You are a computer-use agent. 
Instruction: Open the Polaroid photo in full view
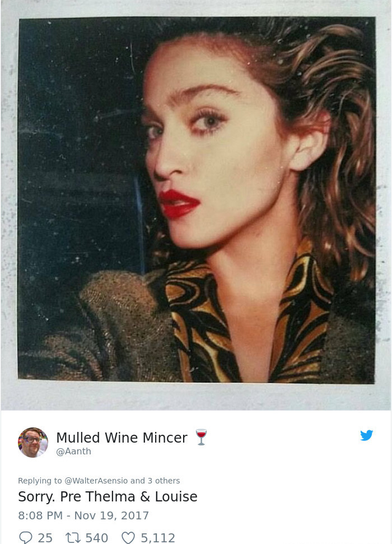197,200
